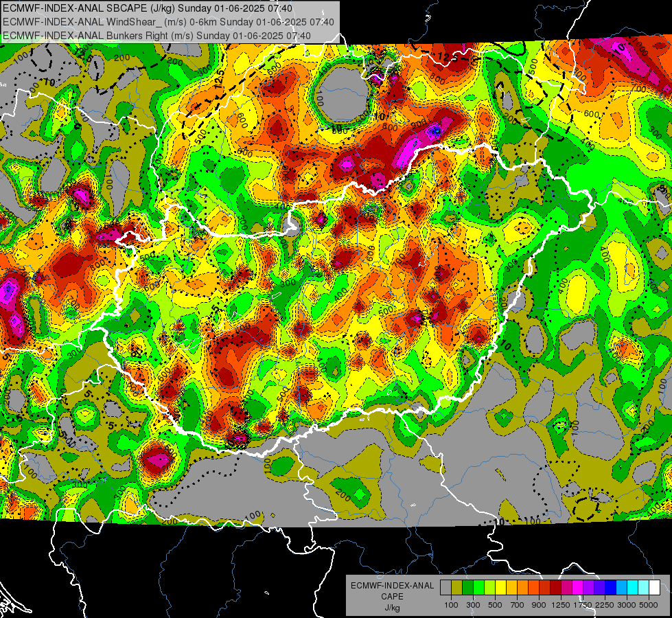This screenshot has width=672, height=618.
Task: Choose the cyan swatch right after 3000
Action: pyautogui.click(x=633, y=587)
